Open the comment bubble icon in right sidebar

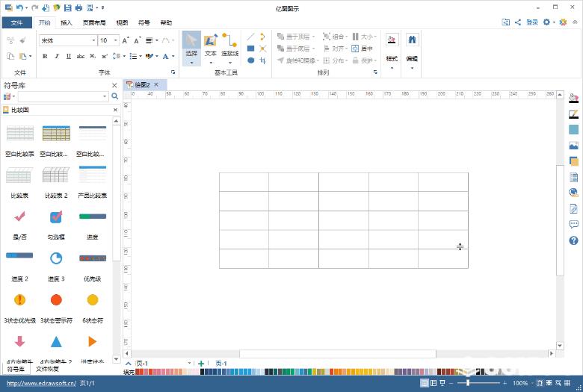point(573,225)
